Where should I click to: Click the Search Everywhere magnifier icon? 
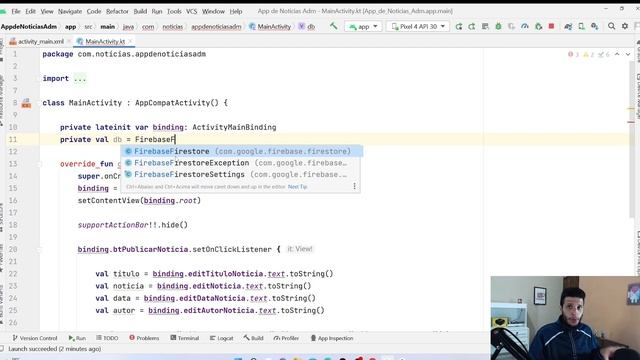[x=611, y=27]
